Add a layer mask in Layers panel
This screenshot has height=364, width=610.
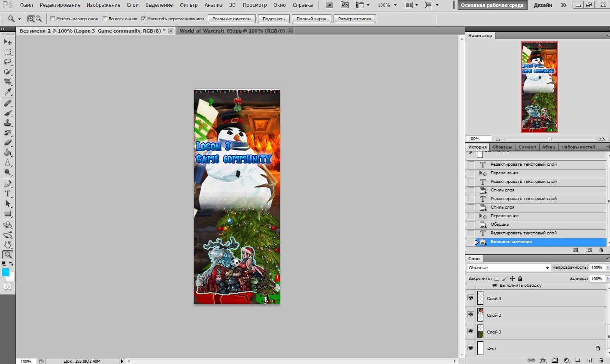pyautogui.click(x=555, y=360)
